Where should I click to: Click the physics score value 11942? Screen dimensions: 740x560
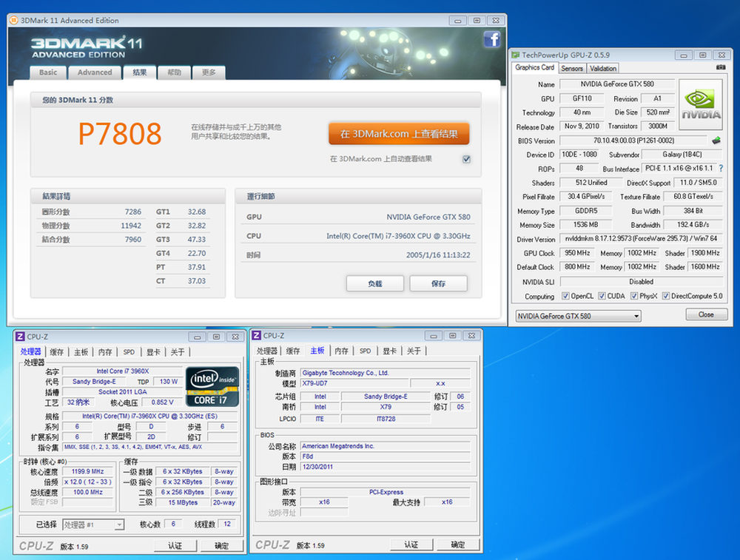(x=131, y=226)
